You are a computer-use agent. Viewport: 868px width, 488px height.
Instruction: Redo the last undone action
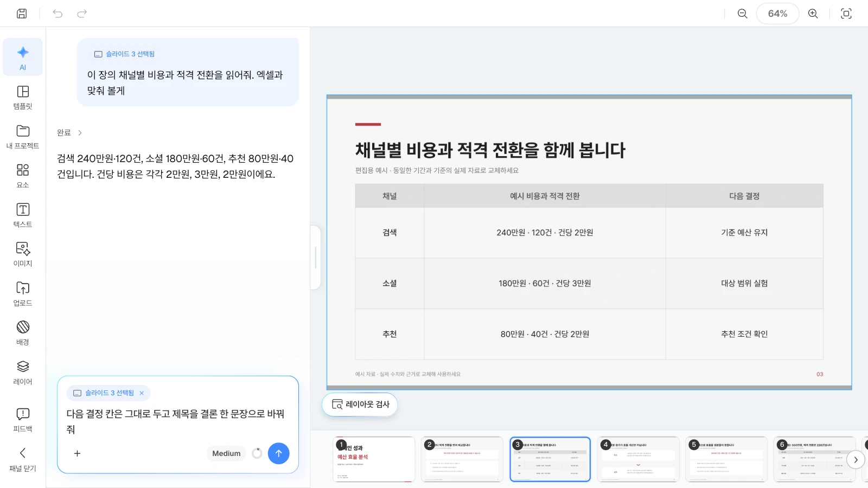(82, 14)
